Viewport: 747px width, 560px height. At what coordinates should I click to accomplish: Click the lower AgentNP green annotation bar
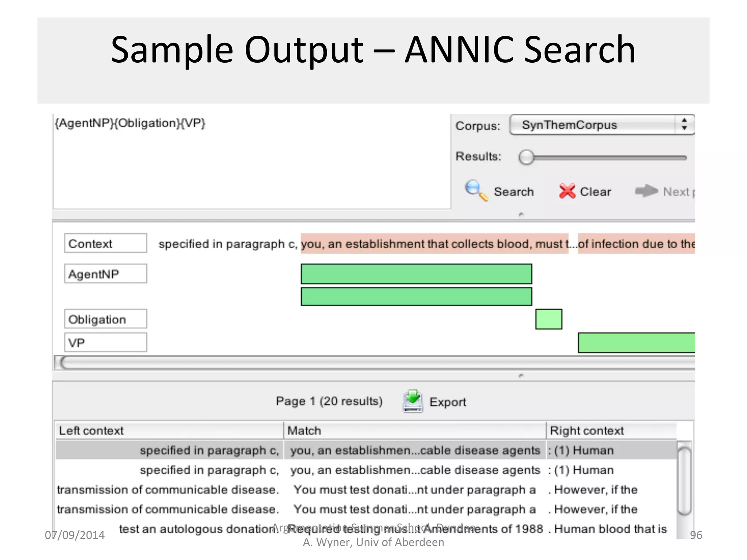(x=416, y=296)
